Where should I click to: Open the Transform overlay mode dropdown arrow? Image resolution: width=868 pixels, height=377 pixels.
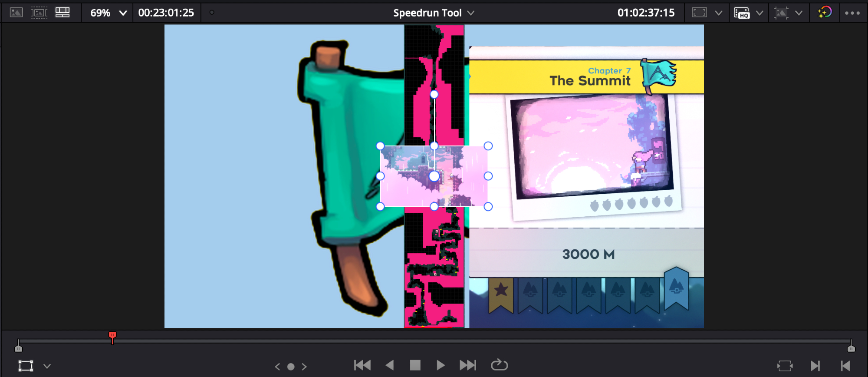(x=47, y=366)
